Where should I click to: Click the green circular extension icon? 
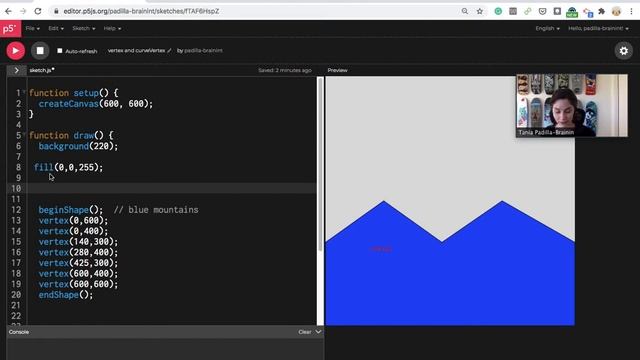click(x=498, y=11)
